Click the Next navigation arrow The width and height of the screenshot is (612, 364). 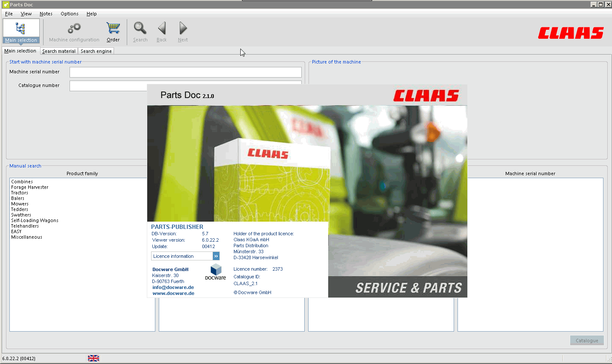pyautogui.click(x=183, y=31)
